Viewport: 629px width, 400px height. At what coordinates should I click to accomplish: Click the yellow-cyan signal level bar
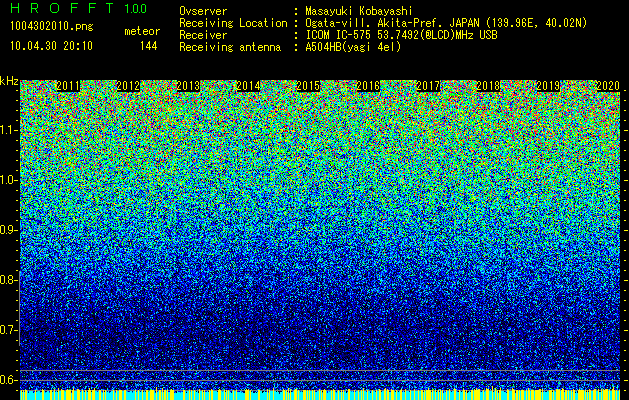click(x=320, y=394)
